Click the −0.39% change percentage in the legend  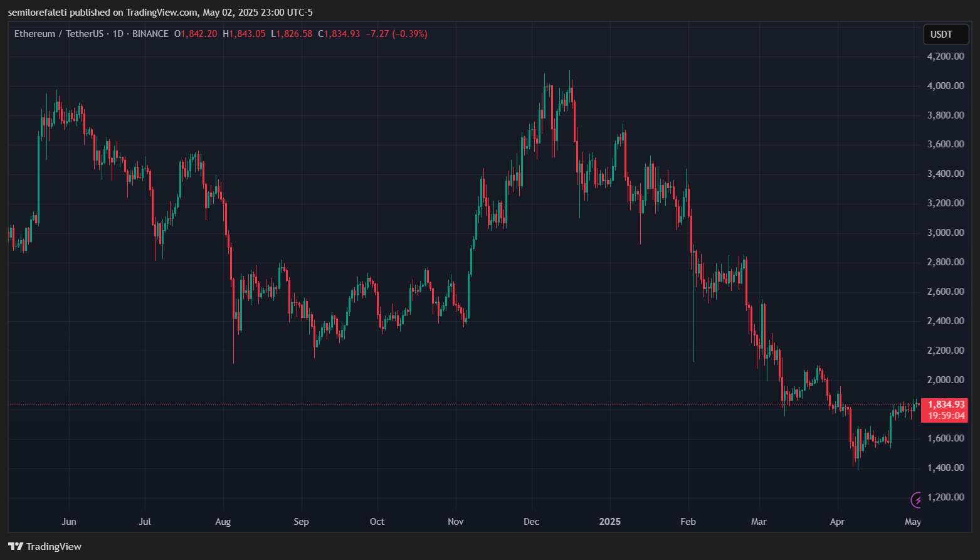(410, 34)
